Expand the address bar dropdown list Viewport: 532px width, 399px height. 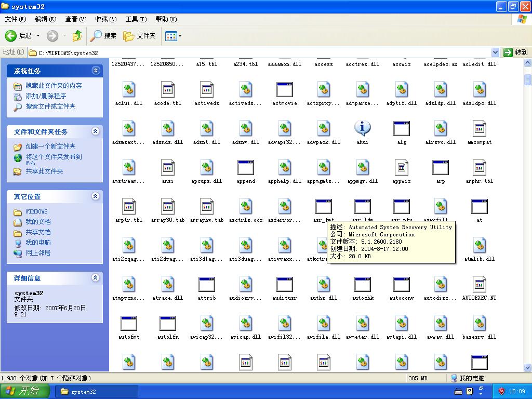point(495,52)
